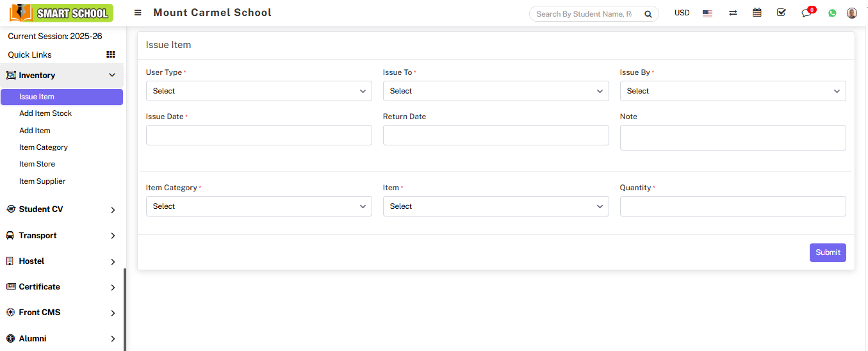Open the Item Category dropdown
This screenshot has height=351, width=868.
pyautogui.click(x=259, y=206)
